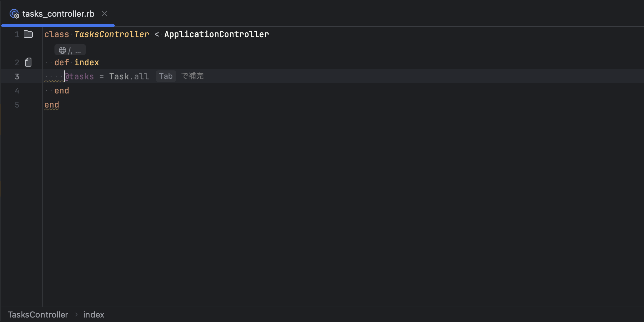
Task: Click the TasksController breadcrumb
Action: [38, 315]
